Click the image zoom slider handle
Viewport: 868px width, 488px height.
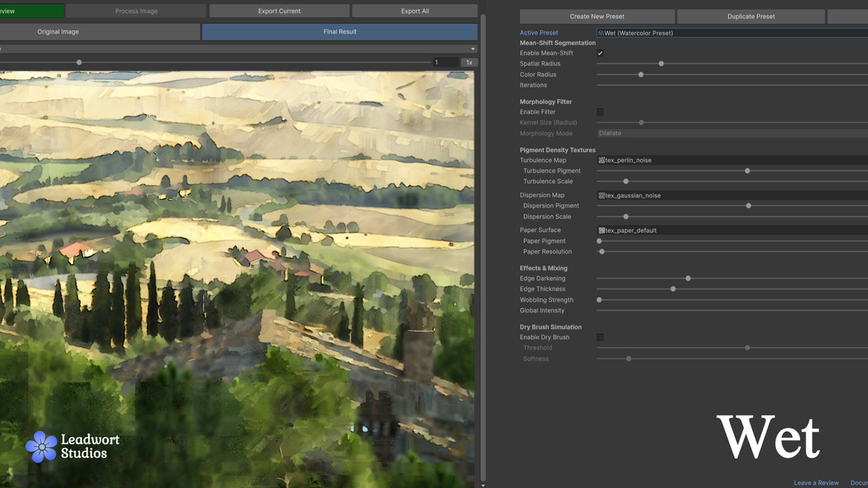pyautogui.click(x=79, y=63)
